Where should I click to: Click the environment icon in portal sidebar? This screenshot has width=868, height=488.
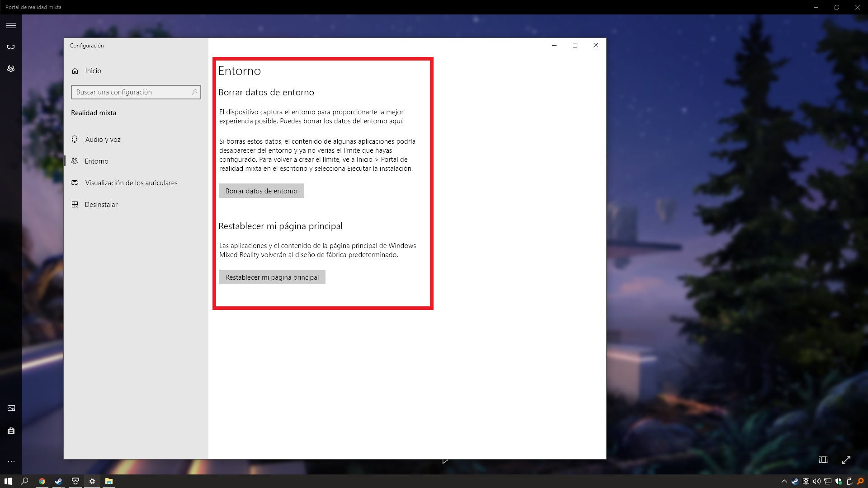[x=11, y=69]
